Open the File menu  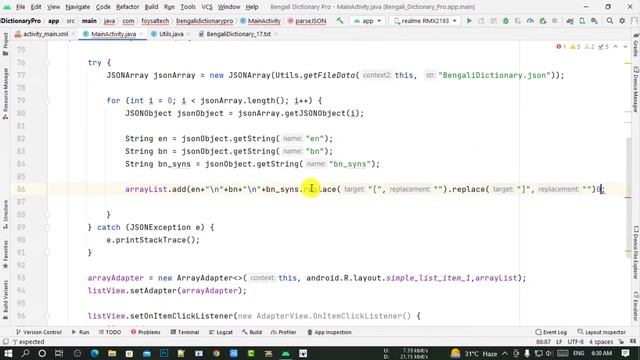click(20, 7)
